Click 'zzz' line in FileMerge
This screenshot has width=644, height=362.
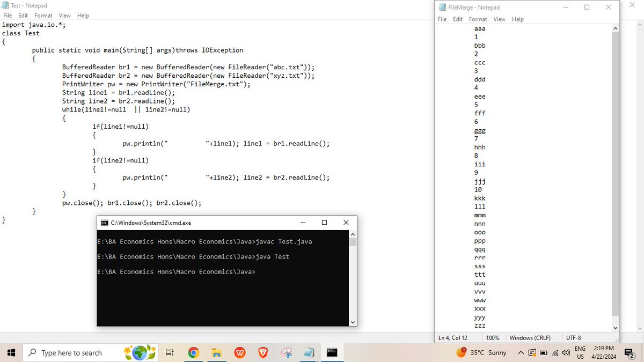pyautogui.click(x=480, y=326)
